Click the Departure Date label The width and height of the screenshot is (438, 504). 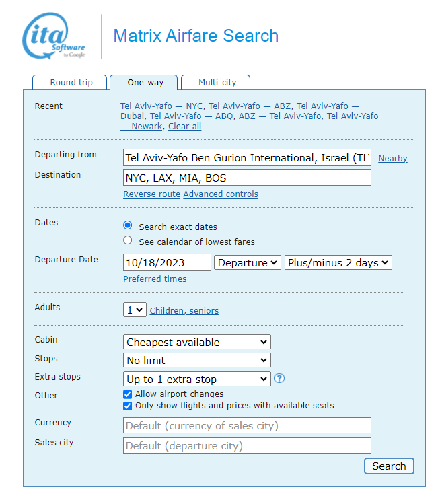click(66, 260)
